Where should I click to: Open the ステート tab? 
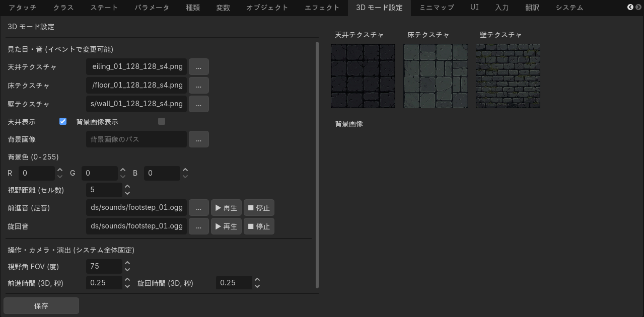tap(104, 8)
